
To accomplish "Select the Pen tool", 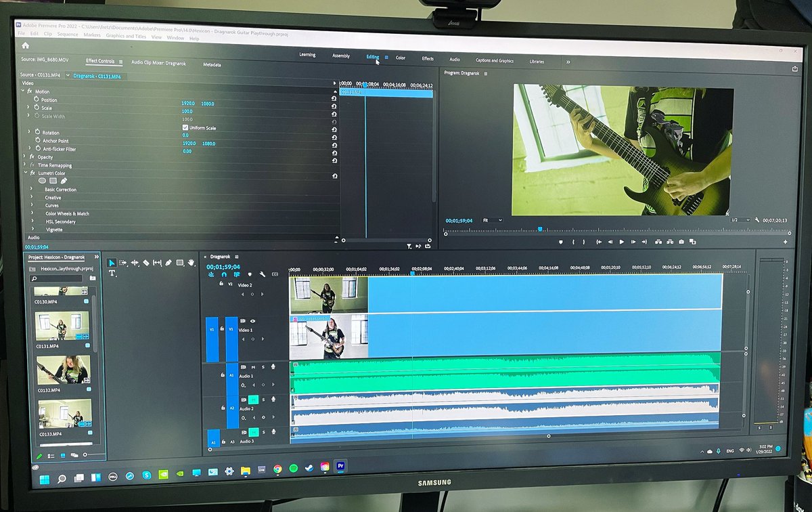I will [x=168, y=263].
